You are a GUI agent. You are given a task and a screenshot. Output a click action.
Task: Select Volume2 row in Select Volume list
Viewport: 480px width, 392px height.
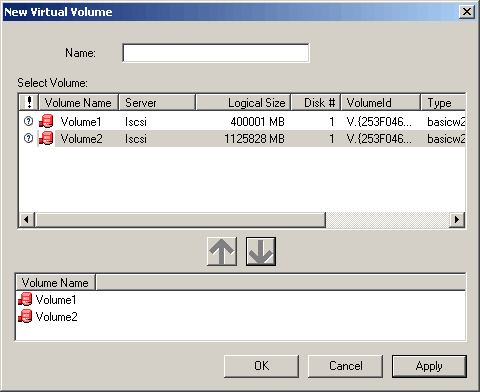click(242, 138)
